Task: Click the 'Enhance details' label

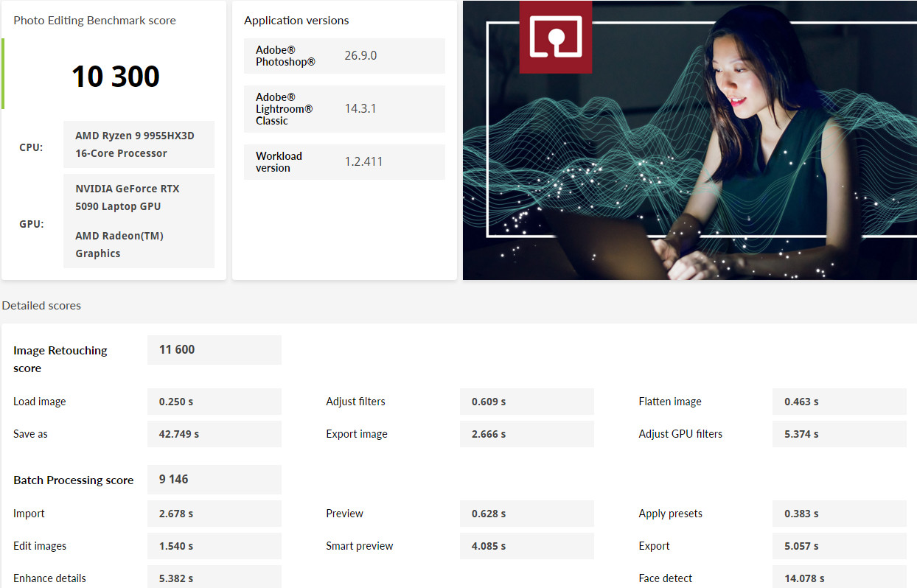Action: [49, 578]
